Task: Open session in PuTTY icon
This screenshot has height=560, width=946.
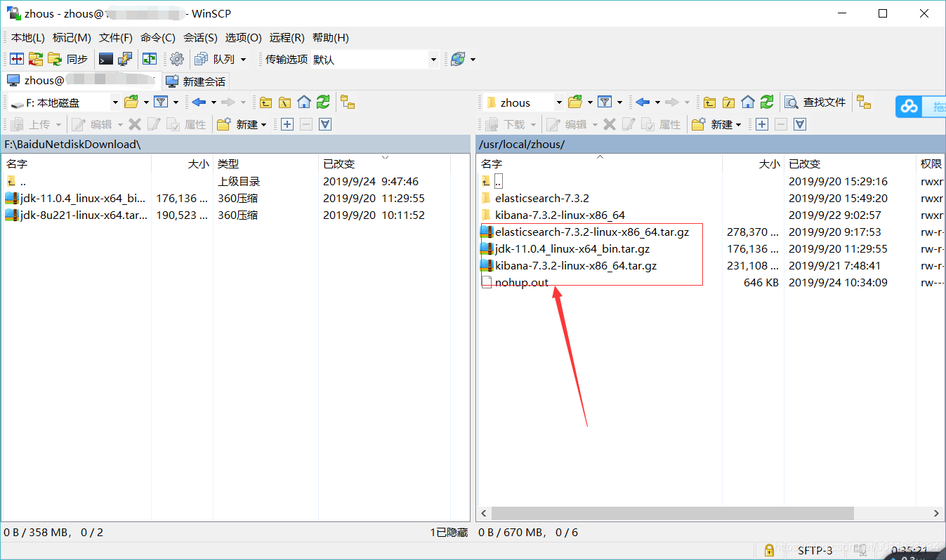Action: (x=125, y=60)
